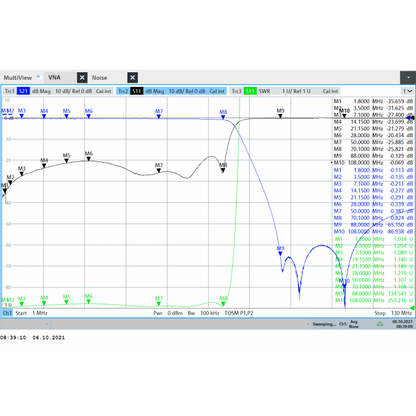
Task: Select black marker M5 on the S11 trace
Action: pyautogui.click(x=67, y=158)
